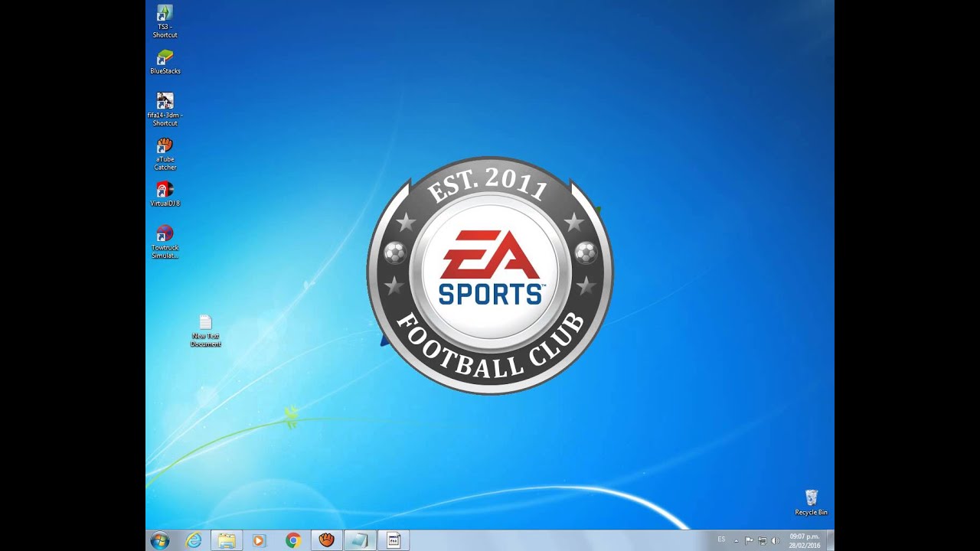The image size is (980, 551).
Task: Click the Show Desktop strip beside the clock
Action: [831, 540]
